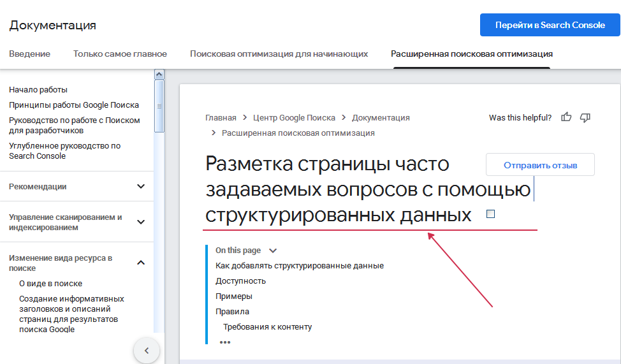Screen dimensions: 621x364
Task: Click Перейти в Search Console button
Action: pyautogui.click(x=550, y=25)
